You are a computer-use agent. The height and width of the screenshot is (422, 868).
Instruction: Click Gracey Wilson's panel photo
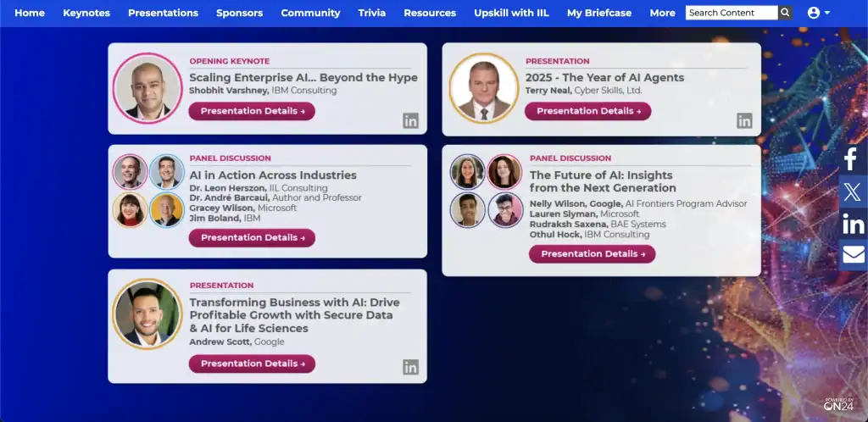(130, 209)
